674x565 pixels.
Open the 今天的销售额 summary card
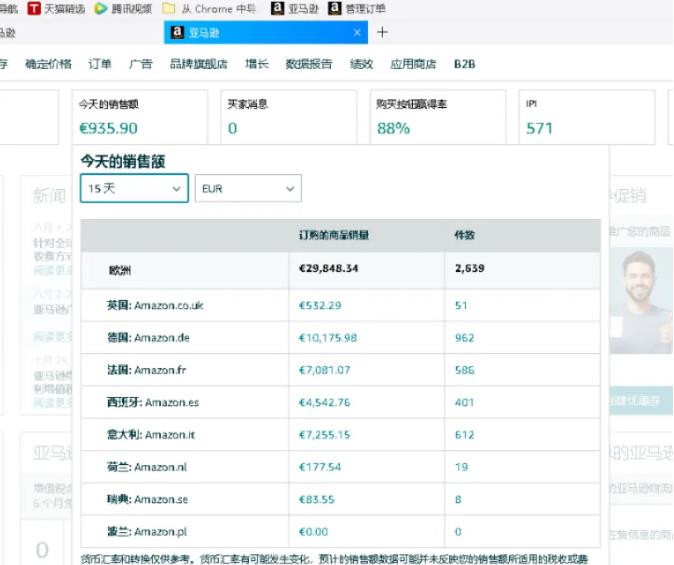pos(140,117)
